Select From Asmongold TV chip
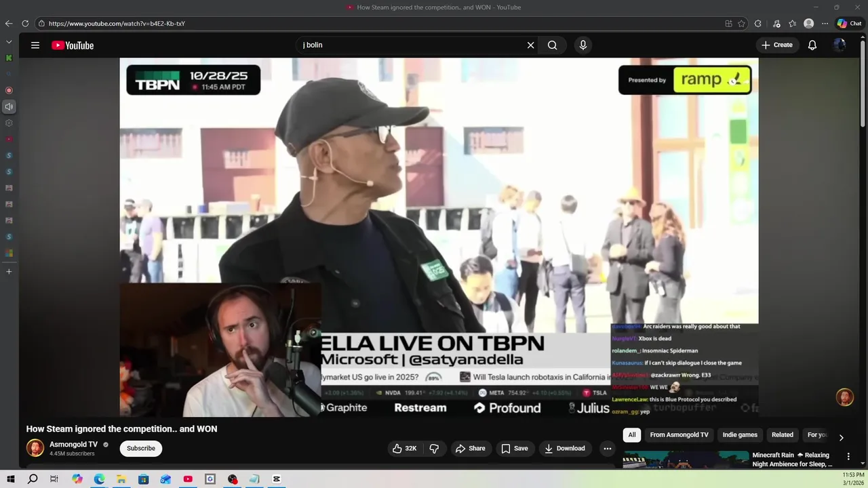868x488 pixels. [679, 435]
